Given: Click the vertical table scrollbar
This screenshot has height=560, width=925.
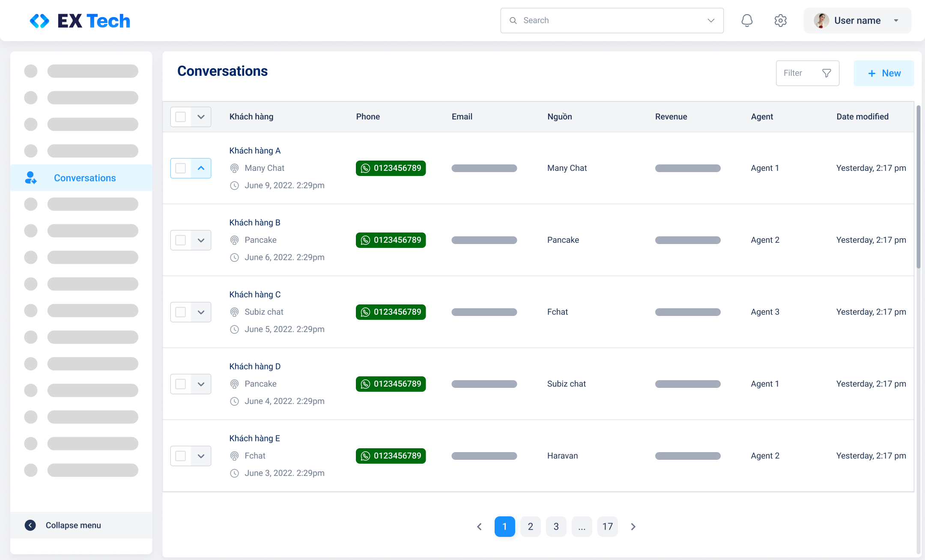Looking at the screenshot, I should 918,187.
